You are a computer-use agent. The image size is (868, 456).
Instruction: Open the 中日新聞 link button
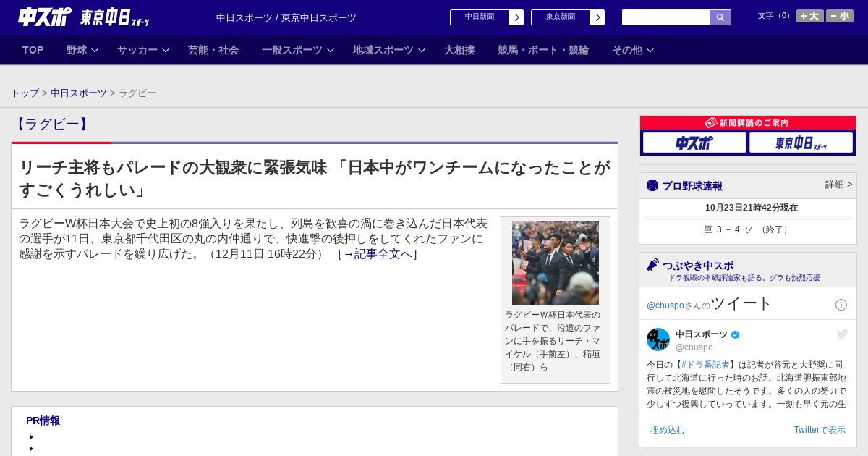pyautogui.click(x=480, y=17)
